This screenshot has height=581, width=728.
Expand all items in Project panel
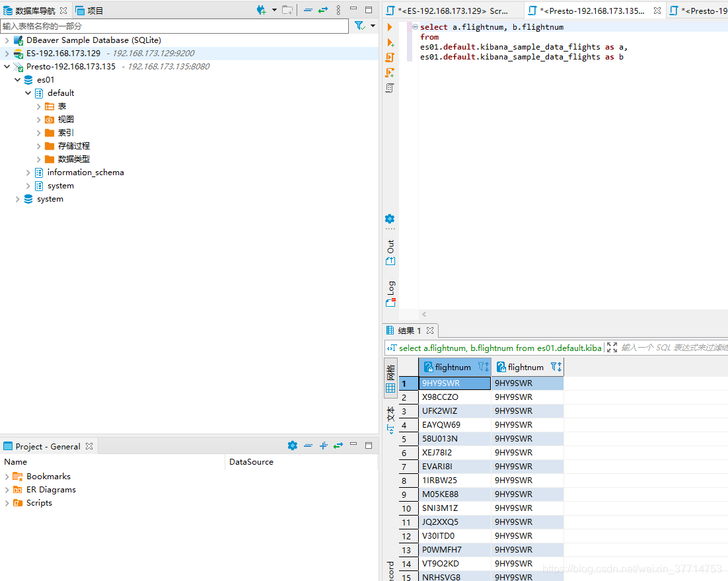[324, 445]
